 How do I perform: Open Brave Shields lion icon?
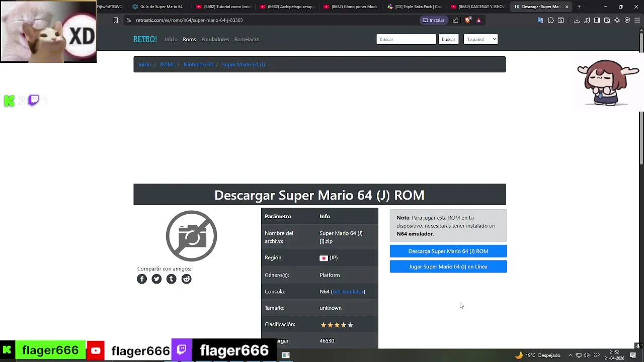tap(468, 20)
